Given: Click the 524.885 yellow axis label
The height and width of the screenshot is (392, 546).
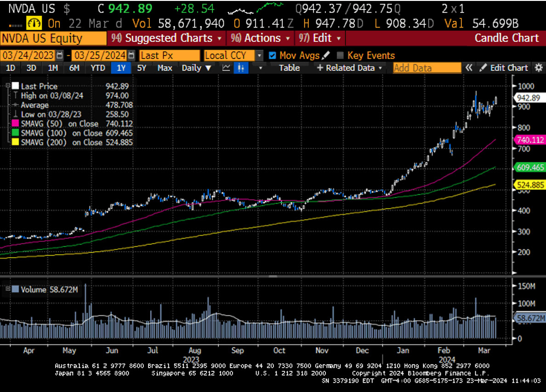Looking at the screenshot, I should pyautogui.click(x=529, y=185).
